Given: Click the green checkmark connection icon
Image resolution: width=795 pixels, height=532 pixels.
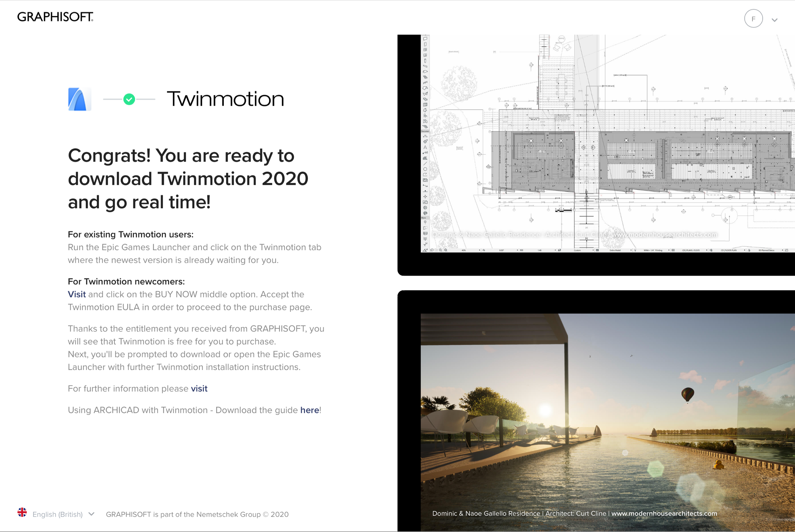Looking at the screenshot, I should (x=129, y=99).
